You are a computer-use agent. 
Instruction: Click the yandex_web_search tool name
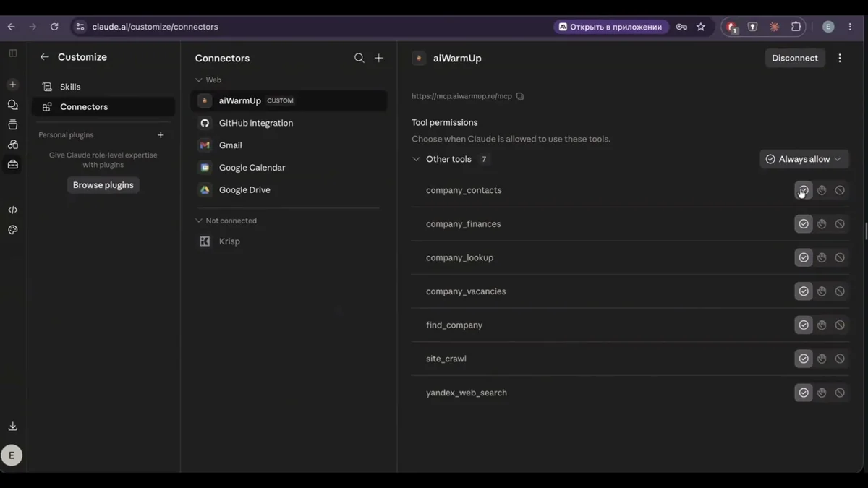click(467, 393)
